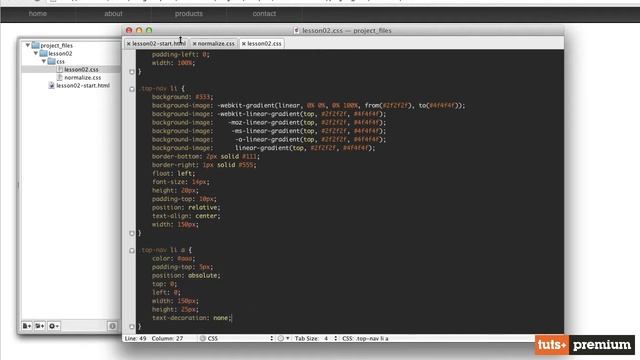Open lesson02.css in the project drawer
The image size is (640, 360).
pyautogui.click(x=81, y=69)
